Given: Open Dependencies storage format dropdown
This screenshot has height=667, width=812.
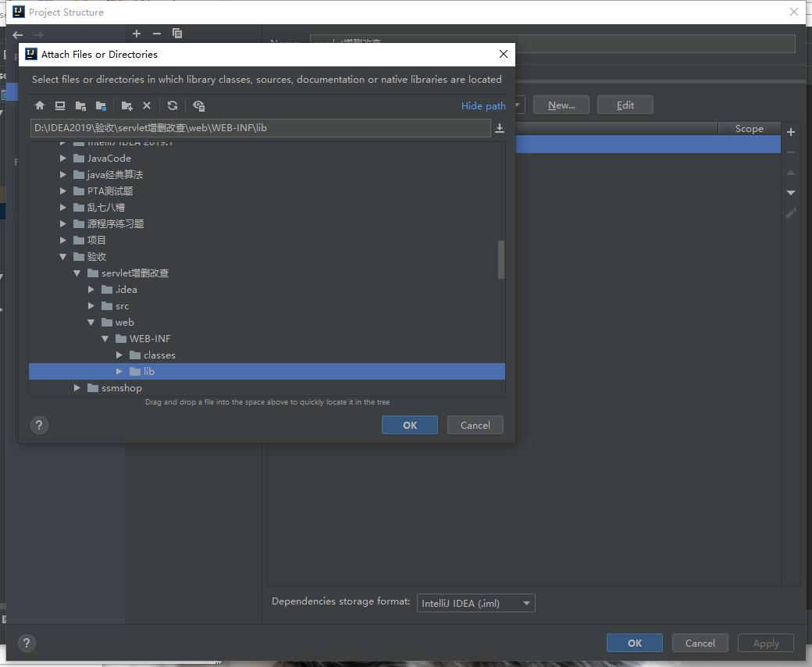Looking at the screenshot, I should click(475, 603).
